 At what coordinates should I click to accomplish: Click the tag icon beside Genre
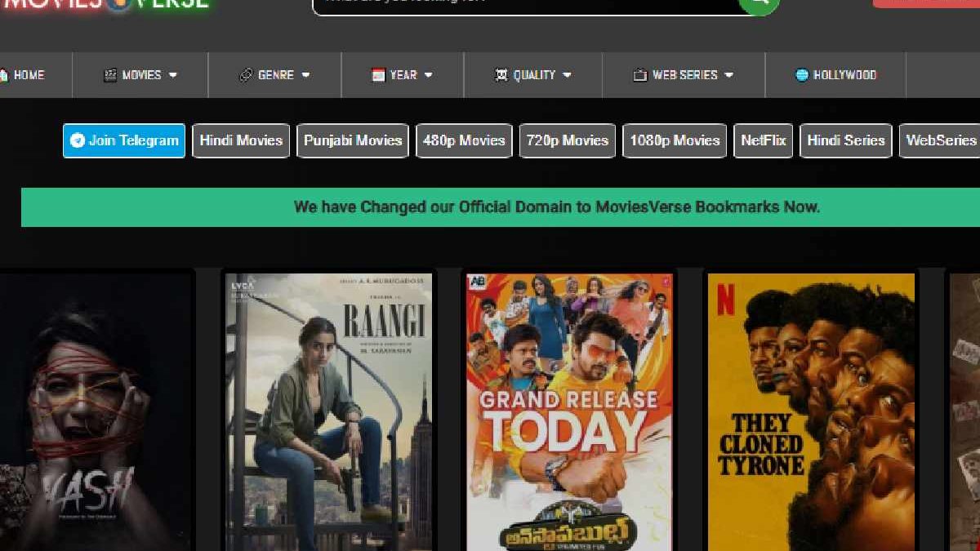coord(246,75)
